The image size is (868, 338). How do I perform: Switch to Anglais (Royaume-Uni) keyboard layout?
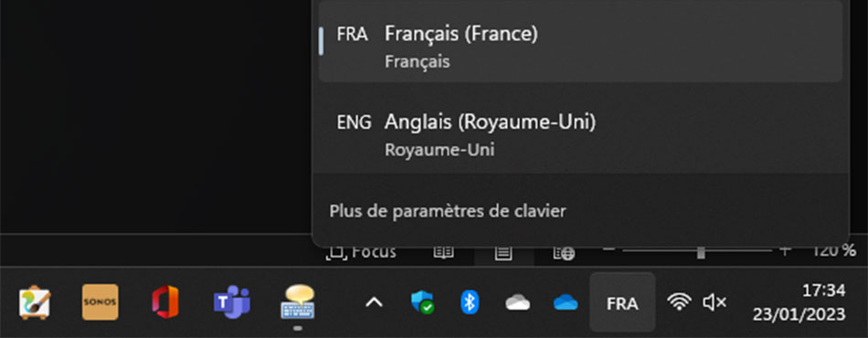pyautogui.click(x=580, y=132)
